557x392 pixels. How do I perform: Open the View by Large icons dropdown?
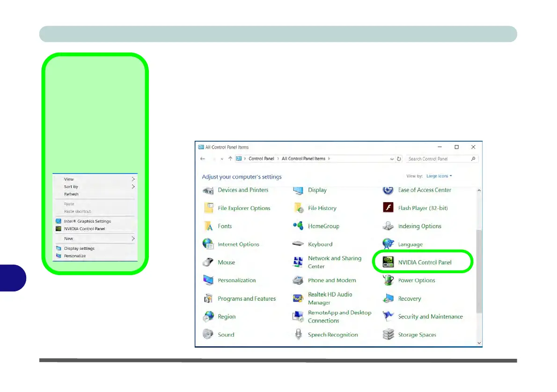[439, 176]
